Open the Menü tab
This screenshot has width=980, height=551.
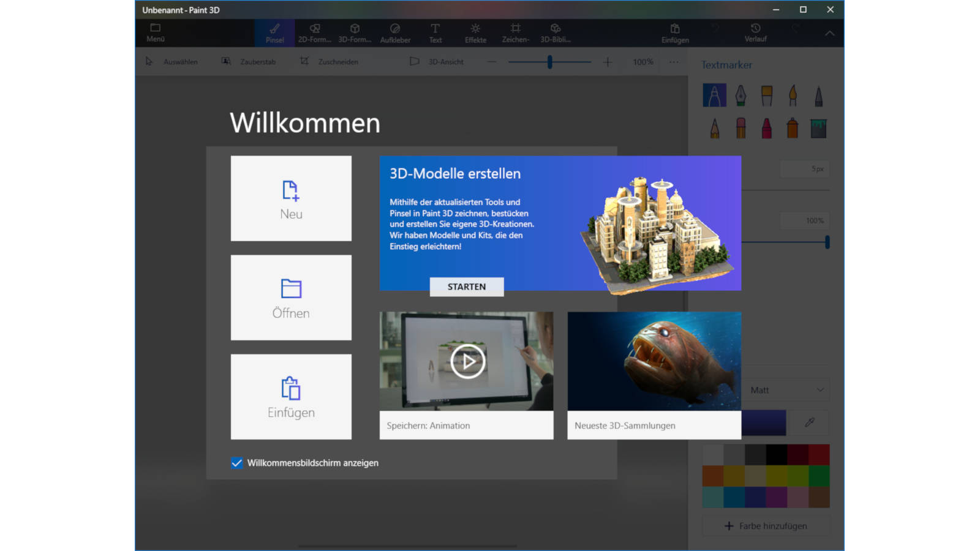pos(156,32)
